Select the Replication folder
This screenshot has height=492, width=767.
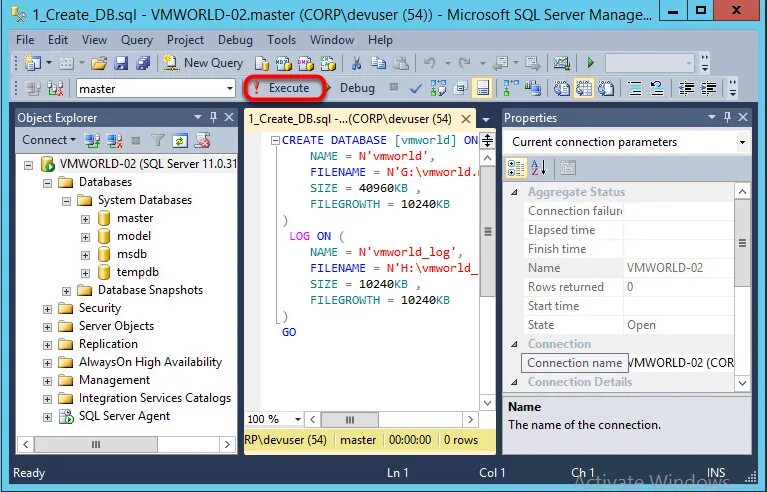pos(108,344)
